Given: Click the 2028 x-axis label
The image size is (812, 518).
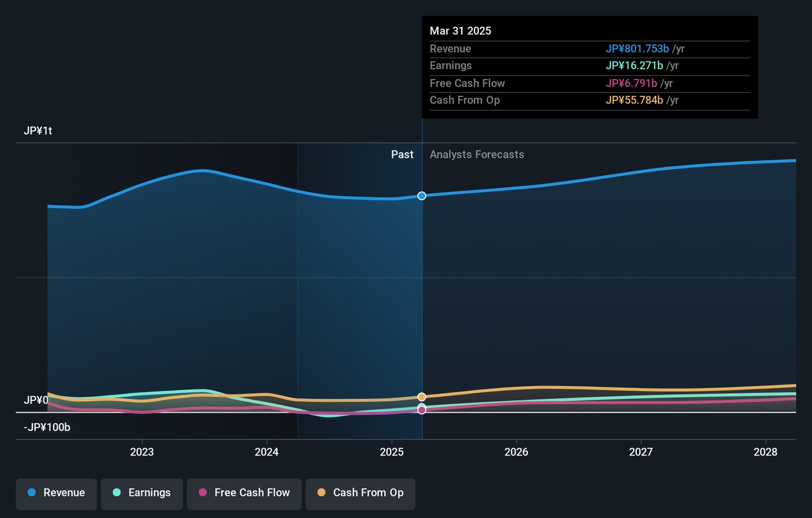Looking at the screenshot, I should [x=765, y=452].
